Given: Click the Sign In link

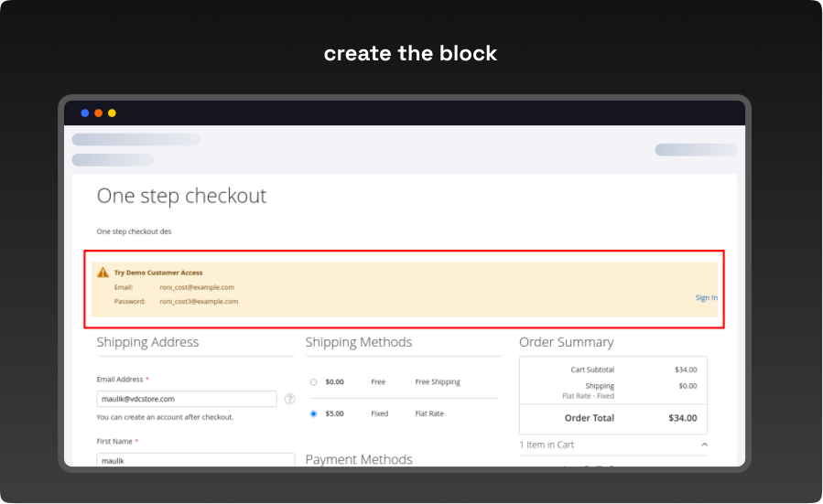Looking at the screenshot, I should (706, 297).
